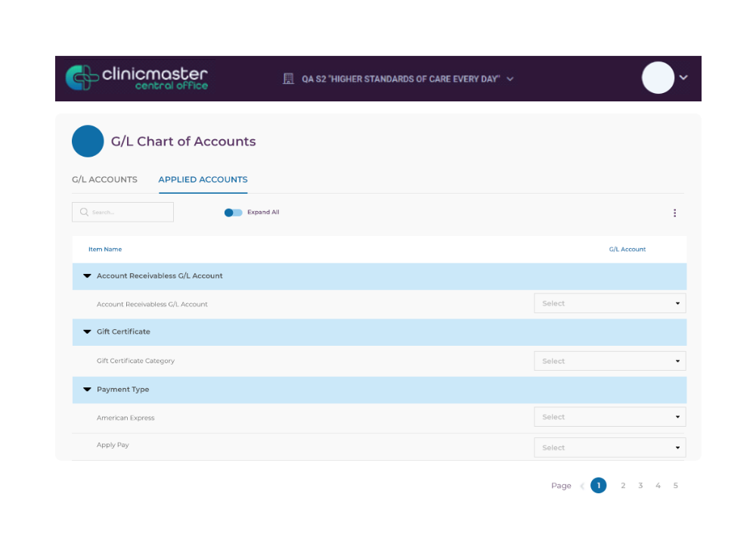Collapse the Account Receivabless G/L Account section
756x544 pixels.
[x=87, y=276]
